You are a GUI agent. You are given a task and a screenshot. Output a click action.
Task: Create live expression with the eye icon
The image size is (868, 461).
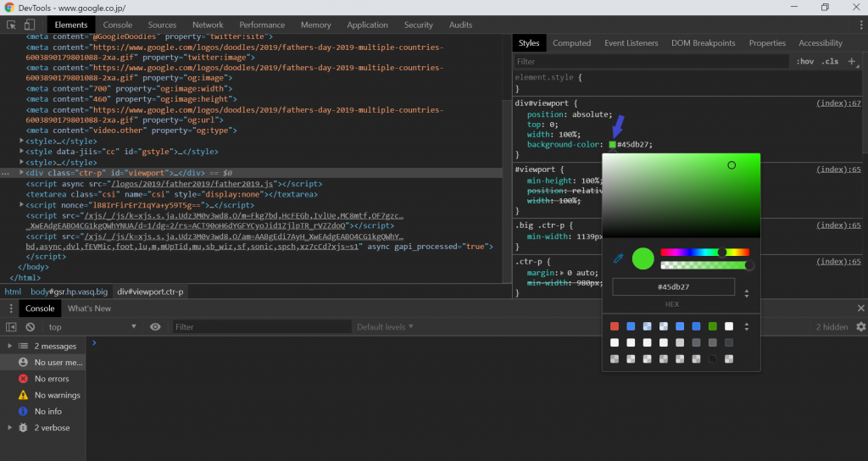156,327
